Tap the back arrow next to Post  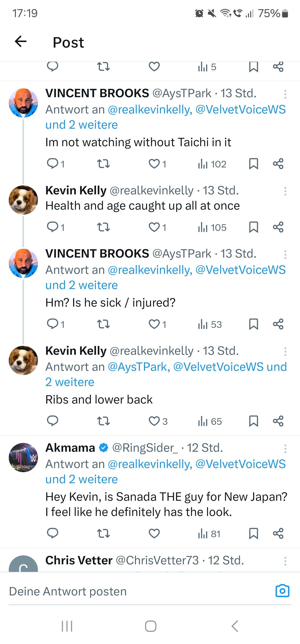tap(21, 41)
